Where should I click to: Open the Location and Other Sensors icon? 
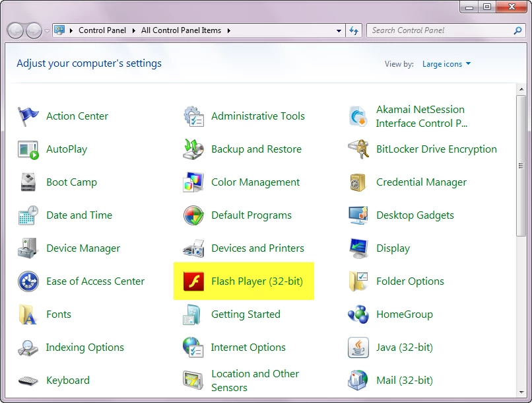(193, 381)
